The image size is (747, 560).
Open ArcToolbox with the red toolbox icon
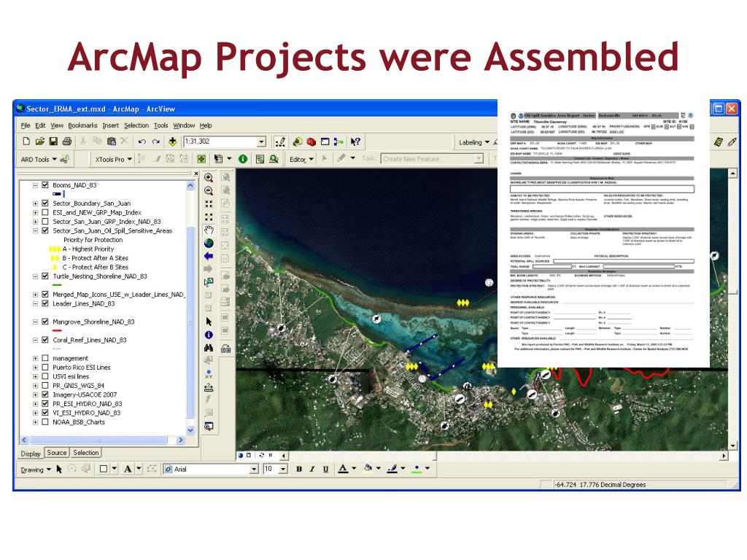pos(311,142)
